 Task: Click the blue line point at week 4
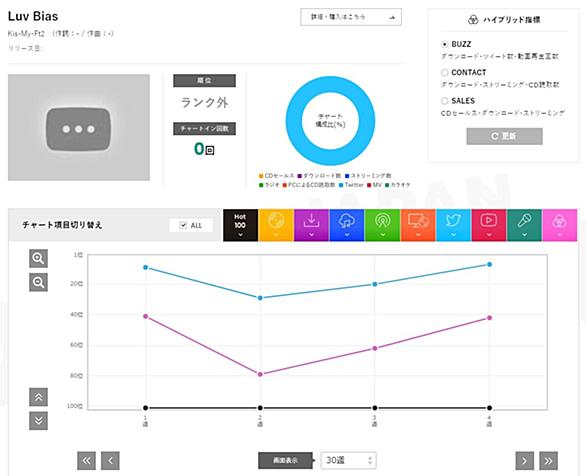(489, 264)
